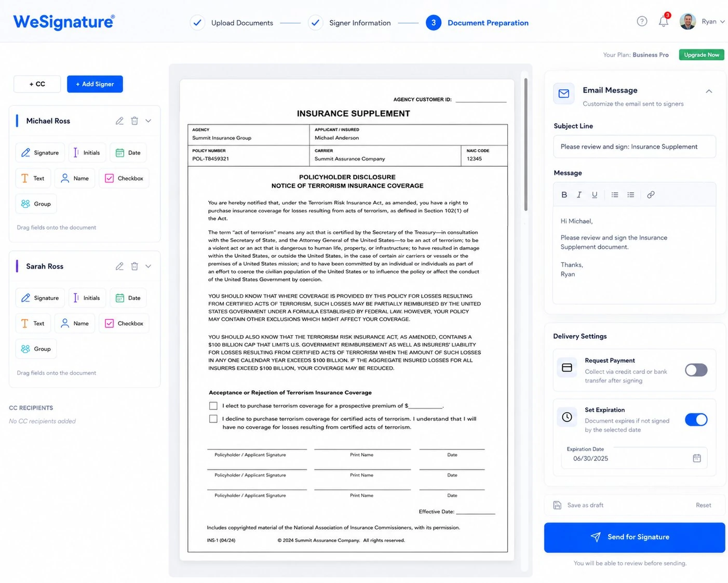The image size is (728, 583).
Task: Click the document preview vertical scrollbar
Action: pos(525,144)
